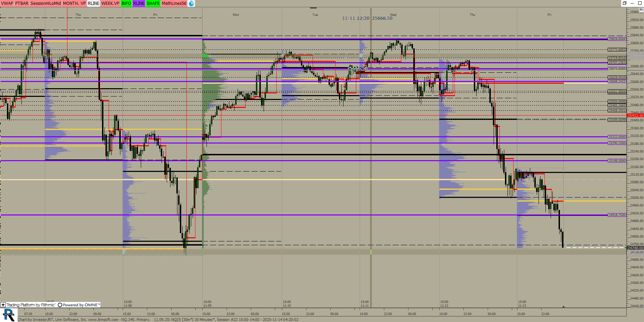
Task: Open the MathLines56 toolbar button
Action: (x=174, y=3)
